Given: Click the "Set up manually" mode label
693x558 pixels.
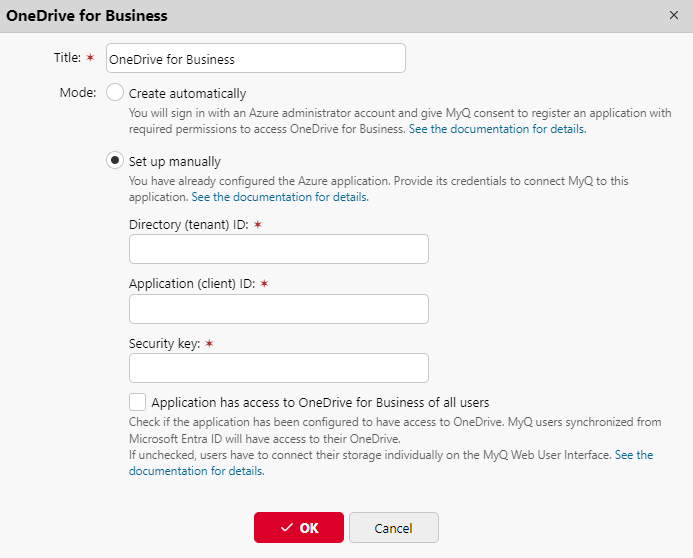Looking at the screenshot, I should [x=175, y=162].
